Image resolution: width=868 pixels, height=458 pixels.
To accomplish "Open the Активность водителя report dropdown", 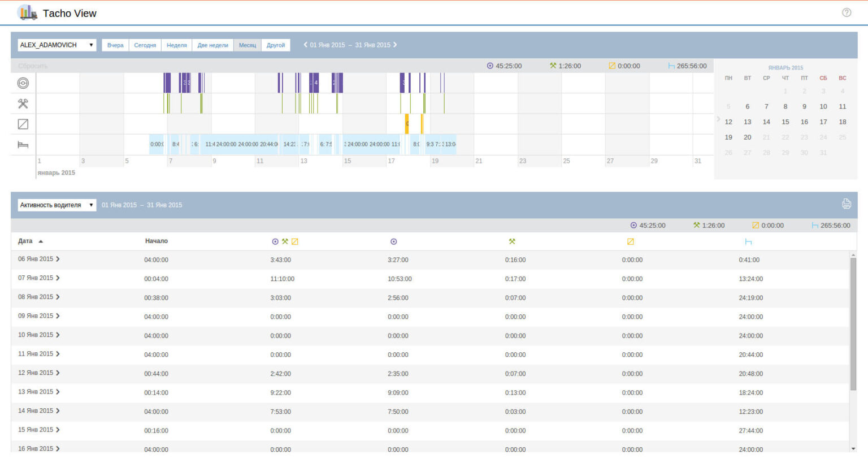I will [57, 205].
